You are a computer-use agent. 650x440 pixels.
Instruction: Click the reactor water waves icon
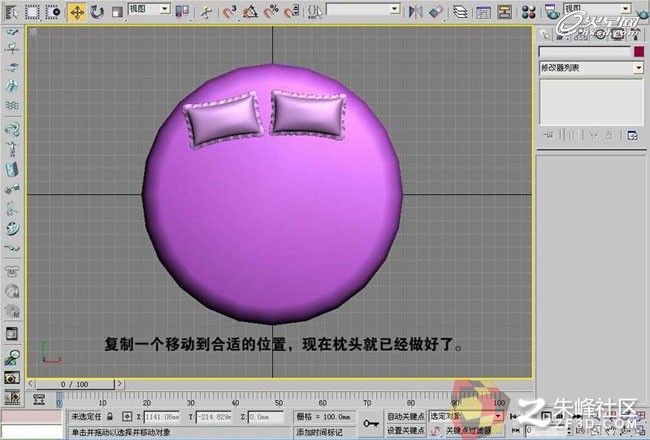[x=12, y=106]
